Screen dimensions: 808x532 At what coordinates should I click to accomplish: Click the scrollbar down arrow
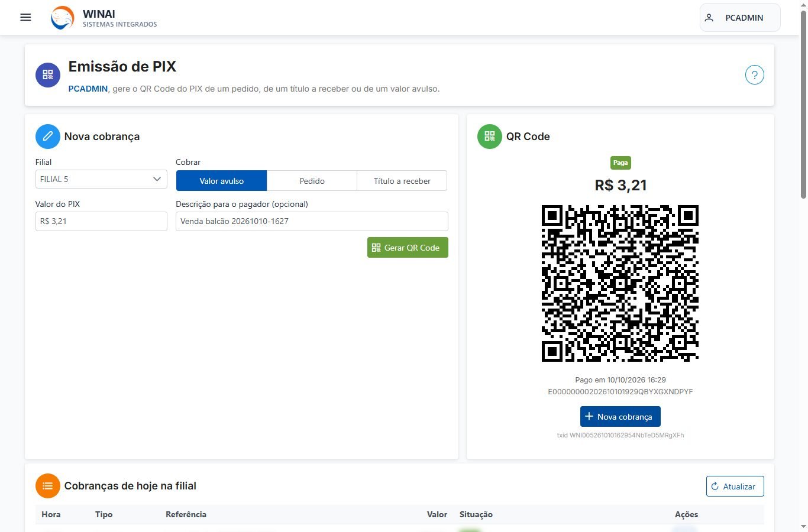click(803, 526)
